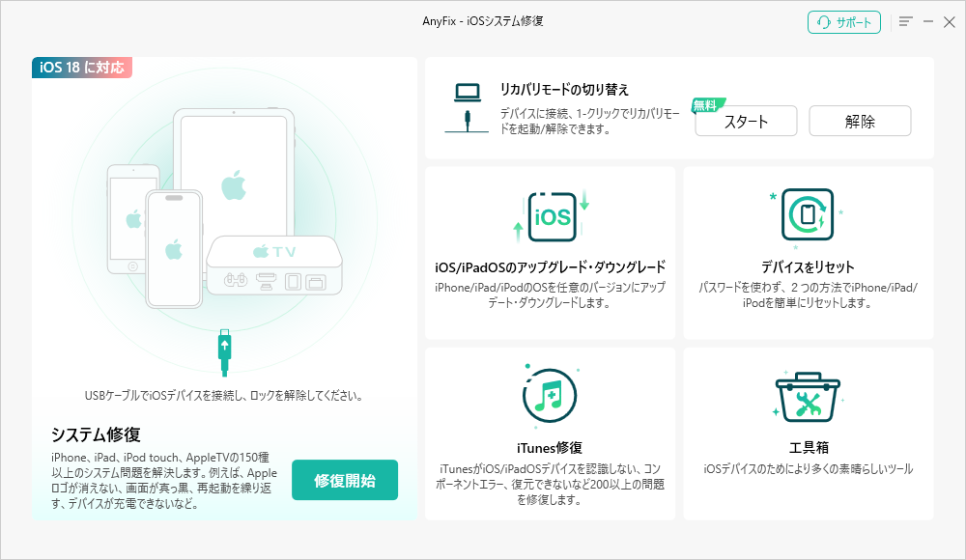The height and width of the screenshot is (560, 966).
Task: Click the 解除 button to exit recovery mode
Action: point(859,120)
